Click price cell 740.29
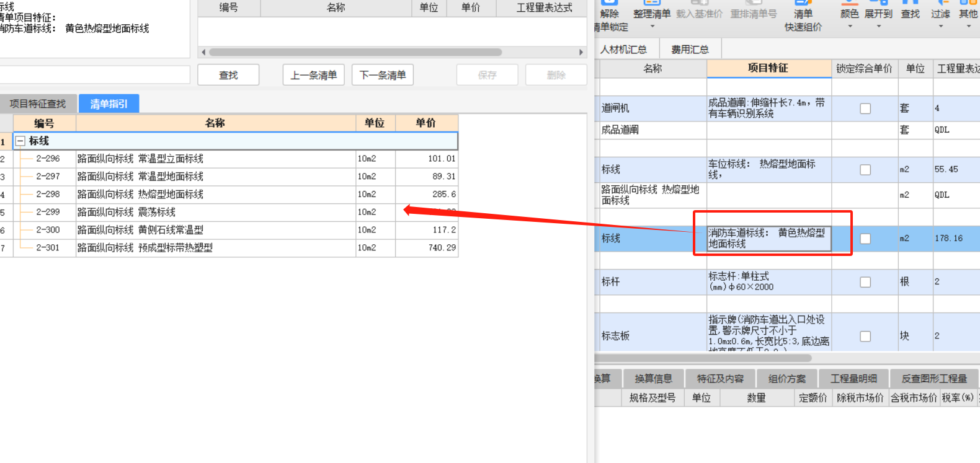The height and width of the screenshot is (463, 980). point(427,247)
